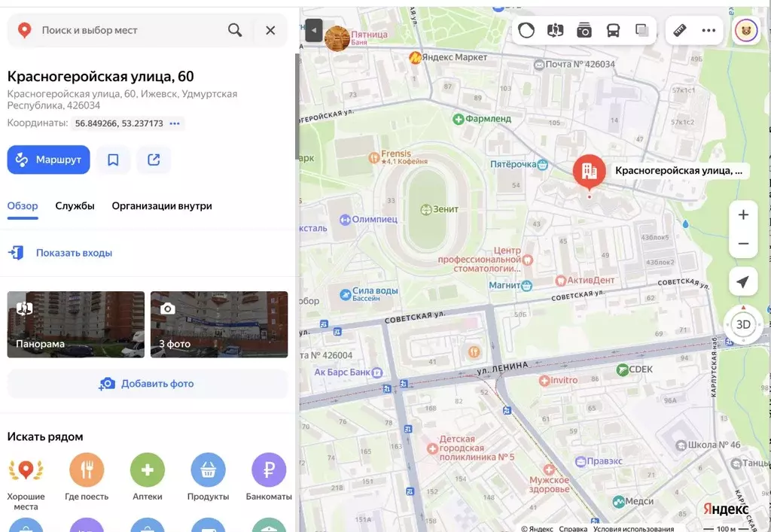The image size is (771, 532).
Task: Select the Аптеки nearby search icon
Action: [147, 470]
